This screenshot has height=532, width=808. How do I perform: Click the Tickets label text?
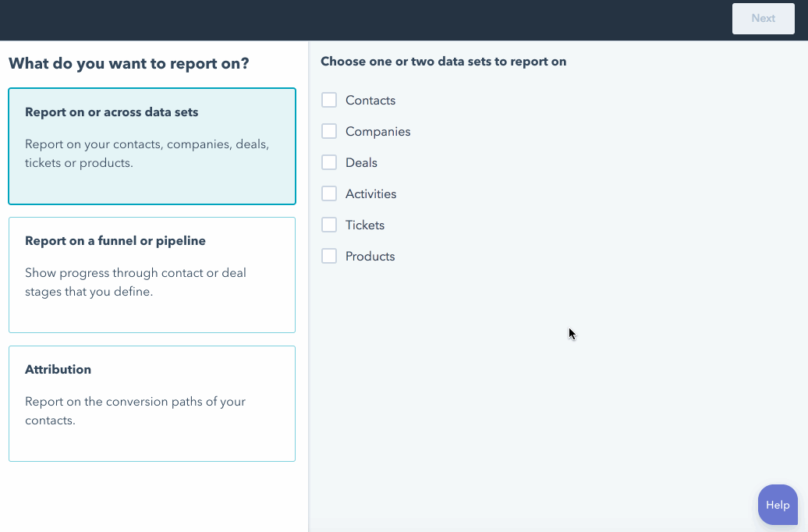365,225
